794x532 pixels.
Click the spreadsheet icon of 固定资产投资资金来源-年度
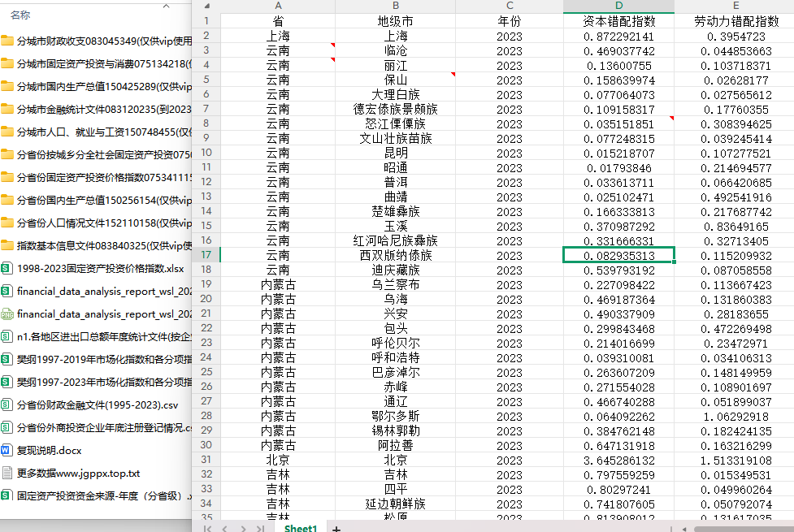7,495
